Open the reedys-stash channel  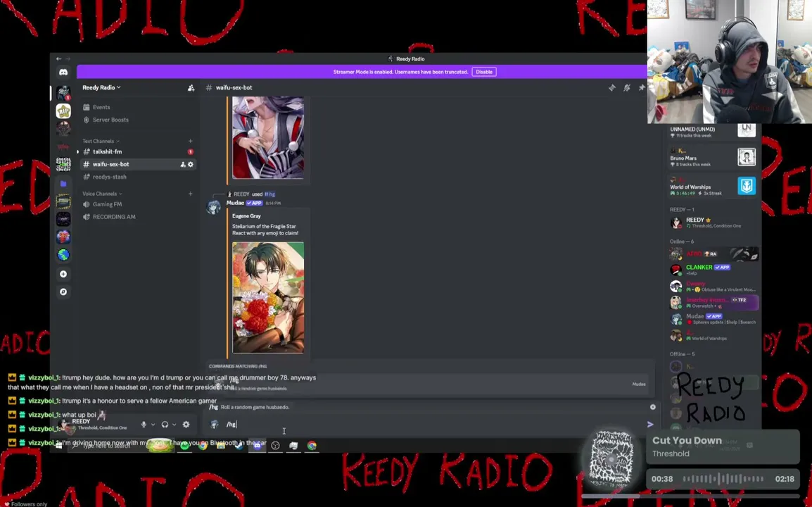139,177
